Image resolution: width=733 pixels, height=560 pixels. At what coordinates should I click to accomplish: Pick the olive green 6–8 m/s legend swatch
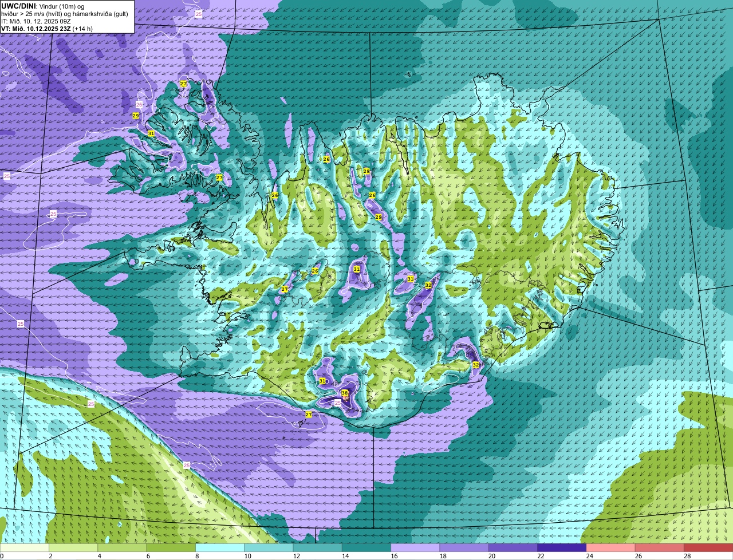click(171, 548)
